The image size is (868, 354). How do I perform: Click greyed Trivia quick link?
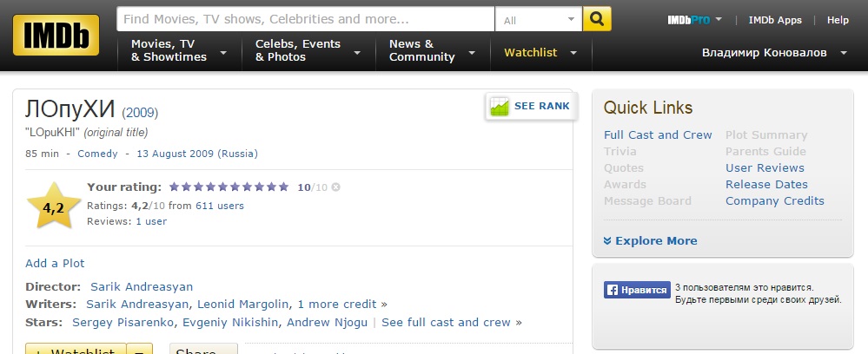(x=620, y=152)
